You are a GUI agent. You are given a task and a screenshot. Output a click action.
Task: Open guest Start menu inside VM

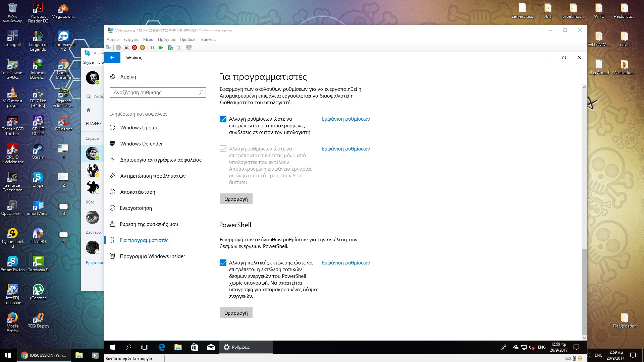(x=112, y=347)
